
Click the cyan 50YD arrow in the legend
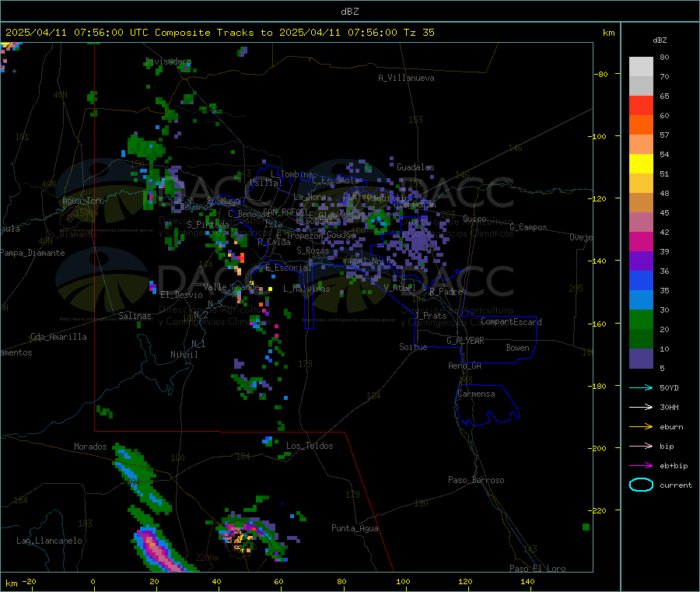tap(641, 387)
